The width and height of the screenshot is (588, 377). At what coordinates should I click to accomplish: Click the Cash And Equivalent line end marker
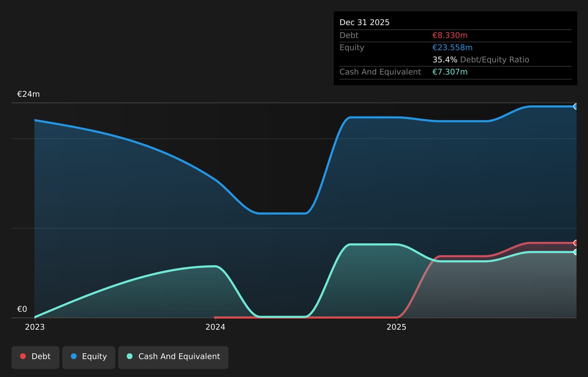tap(576, 252)
